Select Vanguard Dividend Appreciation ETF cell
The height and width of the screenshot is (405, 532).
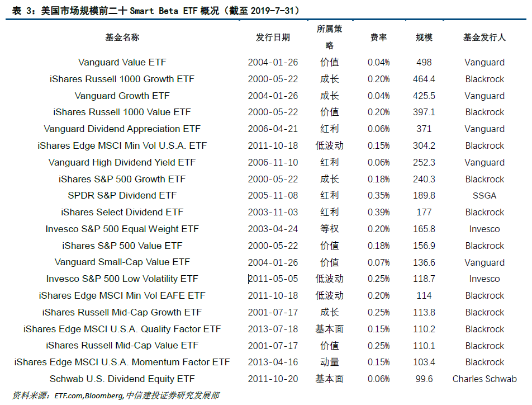[122, 129]
